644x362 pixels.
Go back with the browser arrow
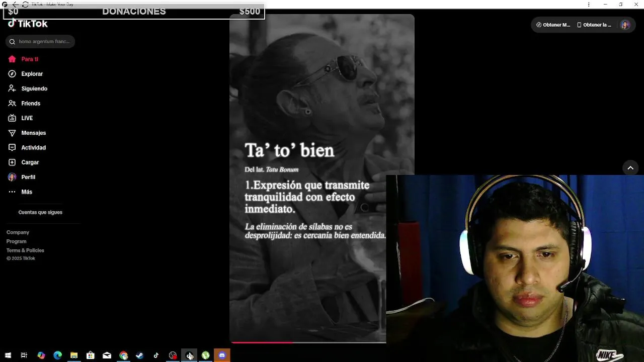15,5
